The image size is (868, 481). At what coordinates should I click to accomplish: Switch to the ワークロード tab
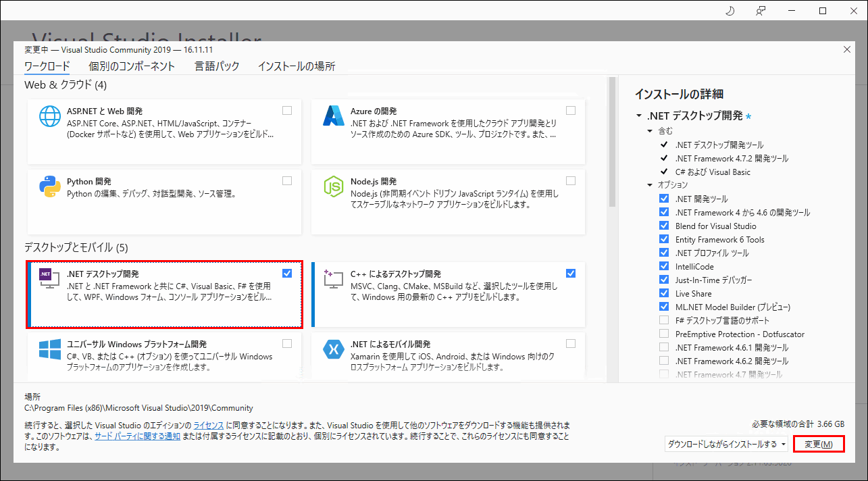[x=47, y=66]
